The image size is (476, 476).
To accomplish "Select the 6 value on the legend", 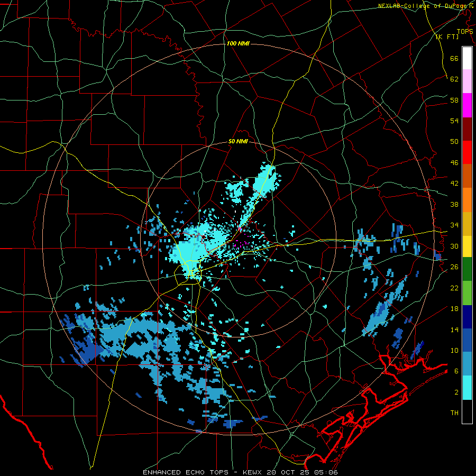I will pos(456,371).
